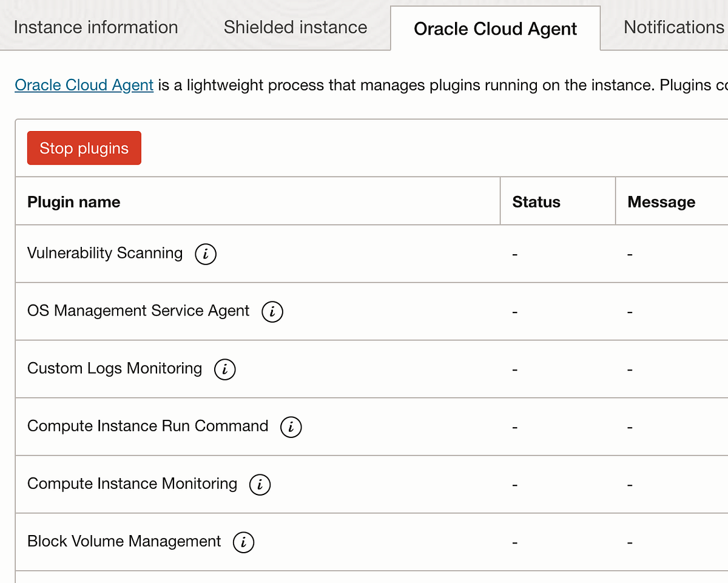Follow the Oracle Cloud Agent hyperlink
The height and width of the screenshot is (583, 728).
[84, 85]
